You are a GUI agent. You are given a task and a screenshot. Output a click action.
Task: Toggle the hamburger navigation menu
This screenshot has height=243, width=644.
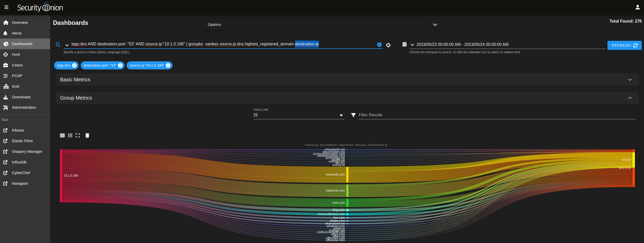click(6, 7)
